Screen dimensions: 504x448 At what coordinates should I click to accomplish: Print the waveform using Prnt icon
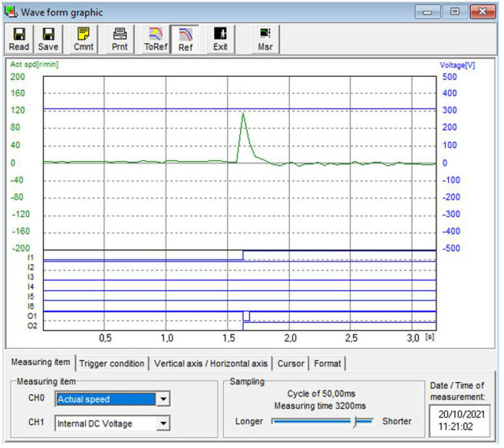[119, 39]
